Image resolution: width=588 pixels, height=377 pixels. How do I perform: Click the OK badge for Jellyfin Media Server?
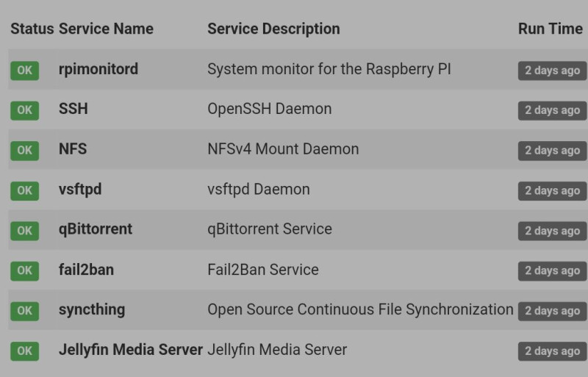(24, 351)
